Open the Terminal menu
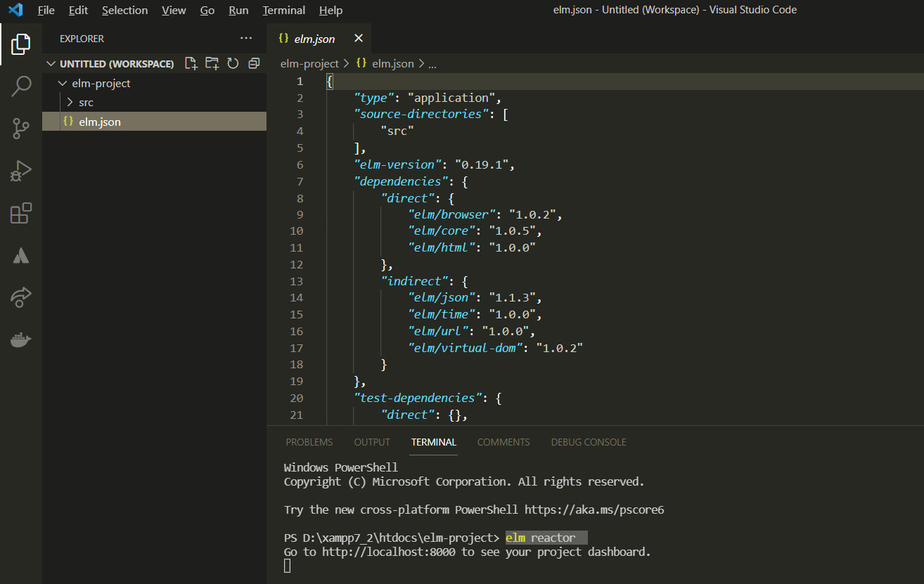 (x=283, y=10)
